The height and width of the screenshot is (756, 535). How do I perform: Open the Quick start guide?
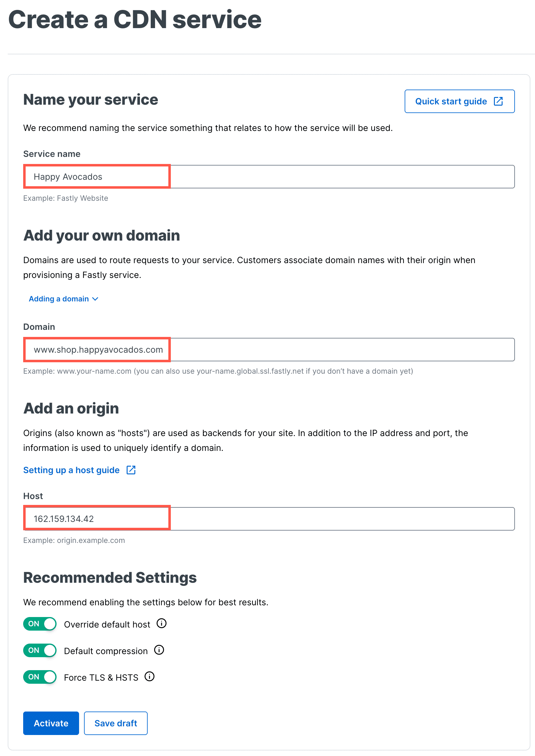tap(451, 101)
